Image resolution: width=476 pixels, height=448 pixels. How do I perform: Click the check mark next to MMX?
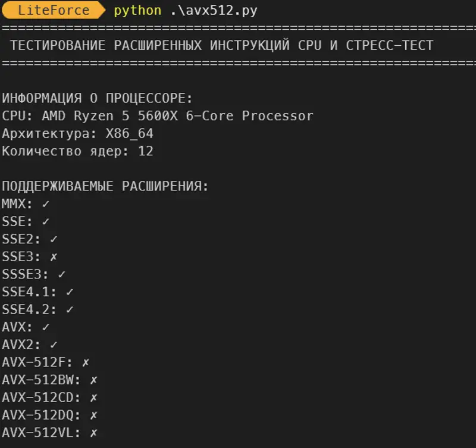46,204
